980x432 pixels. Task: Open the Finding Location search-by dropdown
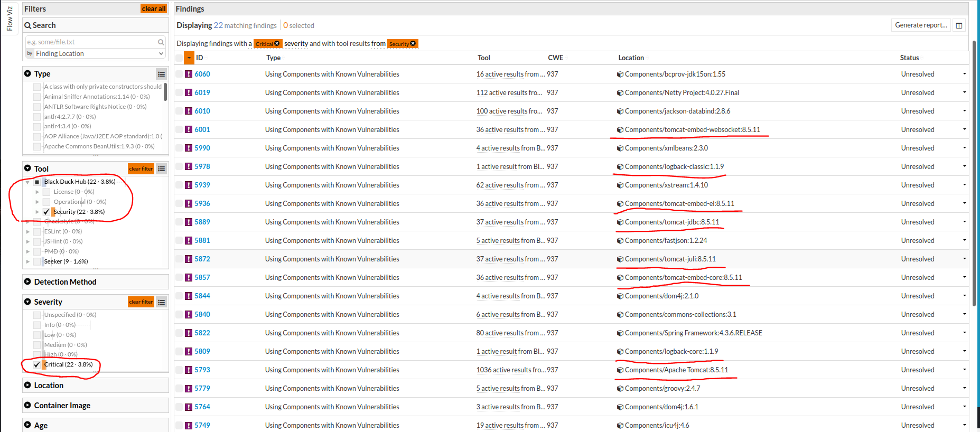coord(96,54)
